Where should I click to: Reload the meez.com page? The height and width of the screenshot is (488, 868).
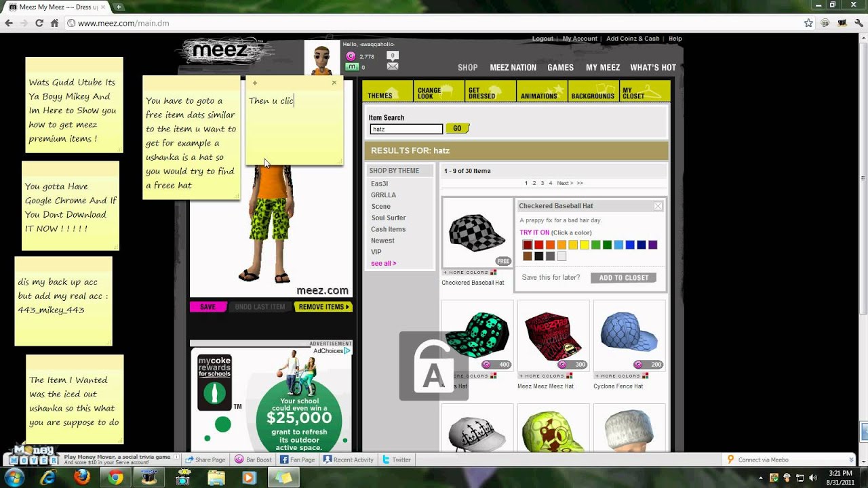tap(39, 23)
